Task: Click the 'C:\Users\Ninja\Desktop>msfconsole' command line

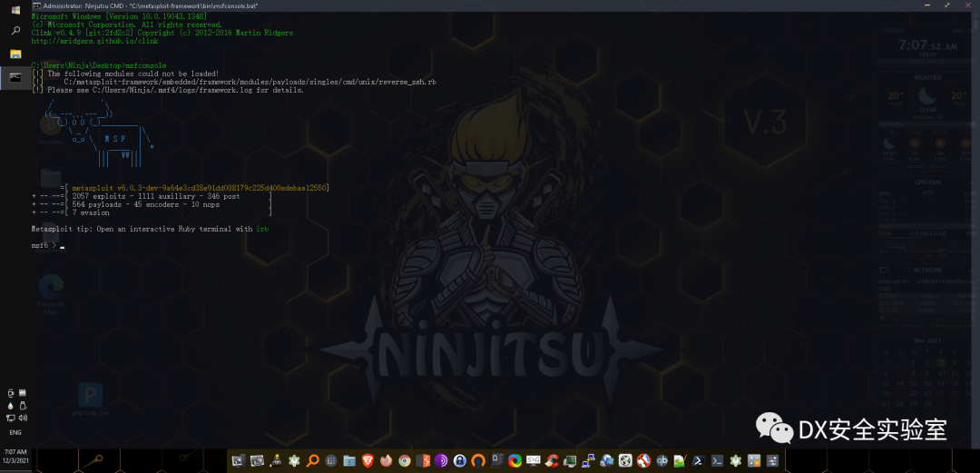Action: pos(99,65)
